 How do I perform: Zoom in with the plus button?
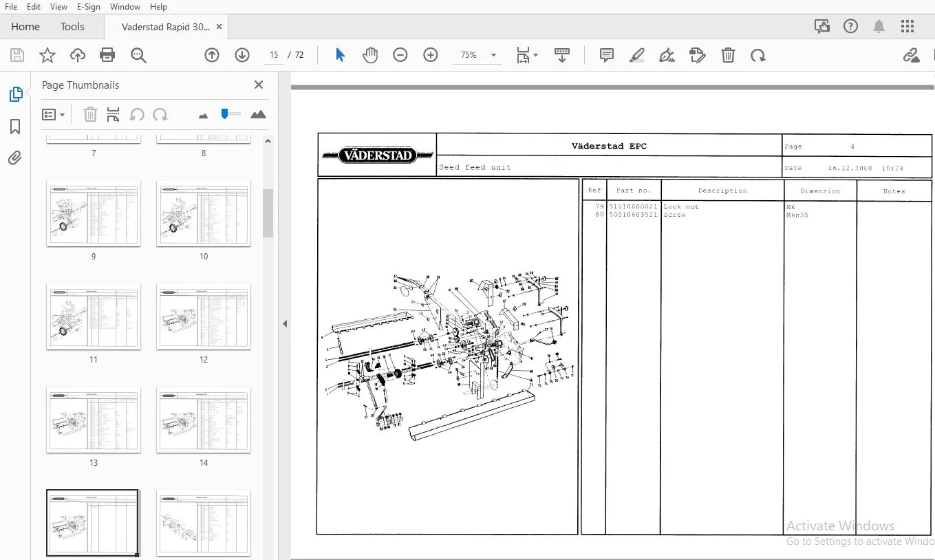431,55
